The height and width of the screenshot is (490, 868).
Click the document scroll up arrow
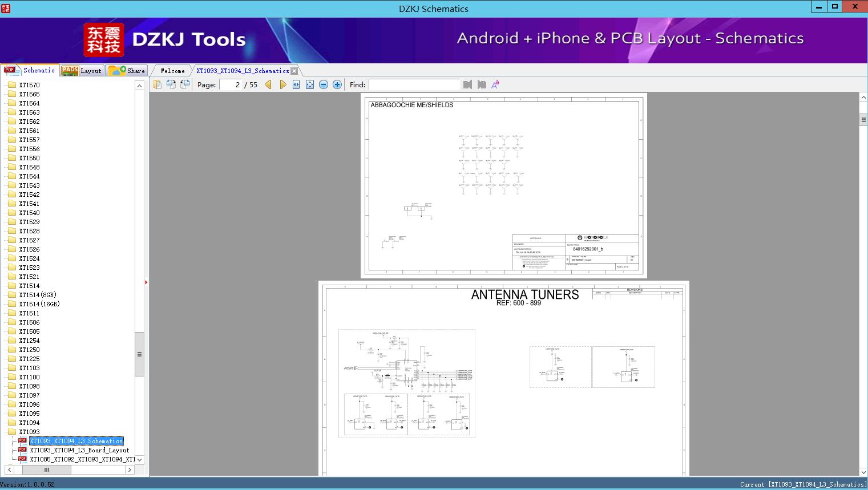pos(863,98)
